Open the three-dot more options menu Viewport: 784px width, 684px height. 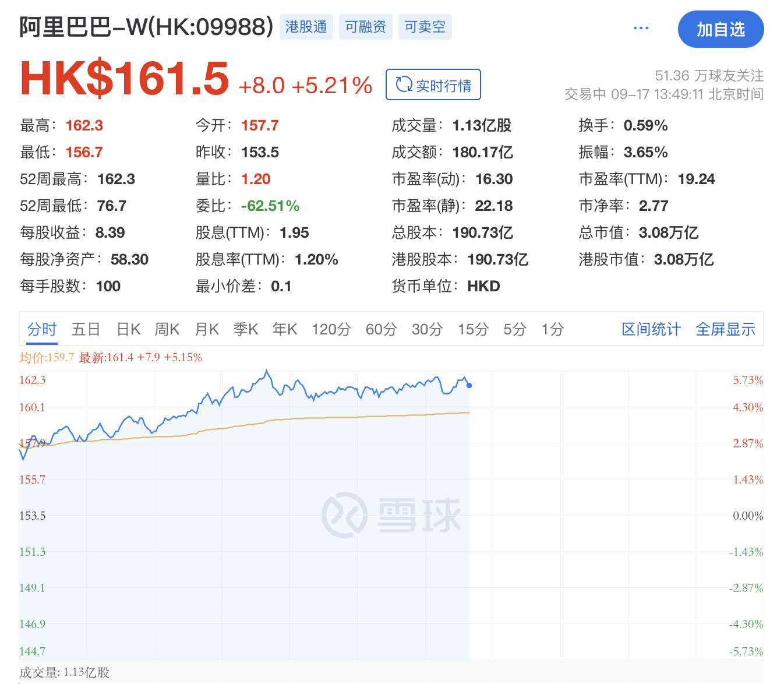coord(641,28)
